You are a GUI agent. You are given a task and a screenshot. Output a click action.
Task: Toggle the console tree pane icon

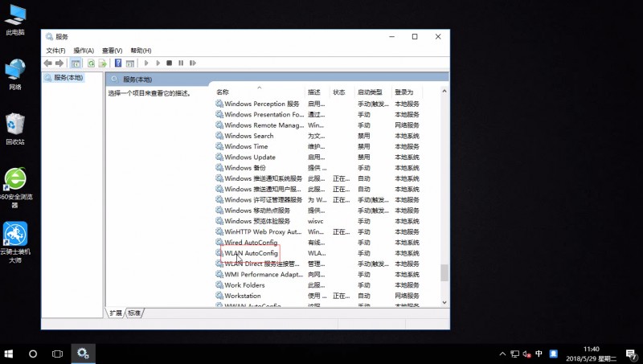[76, 63]
